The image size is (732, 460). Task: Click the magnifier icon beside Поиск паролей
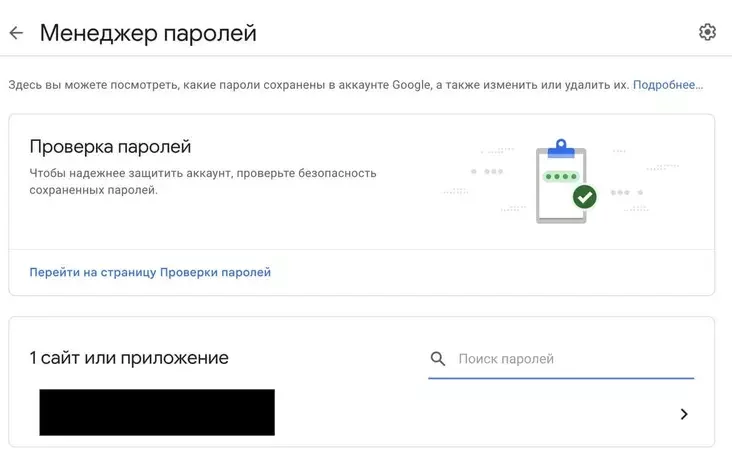pos(437,359)
